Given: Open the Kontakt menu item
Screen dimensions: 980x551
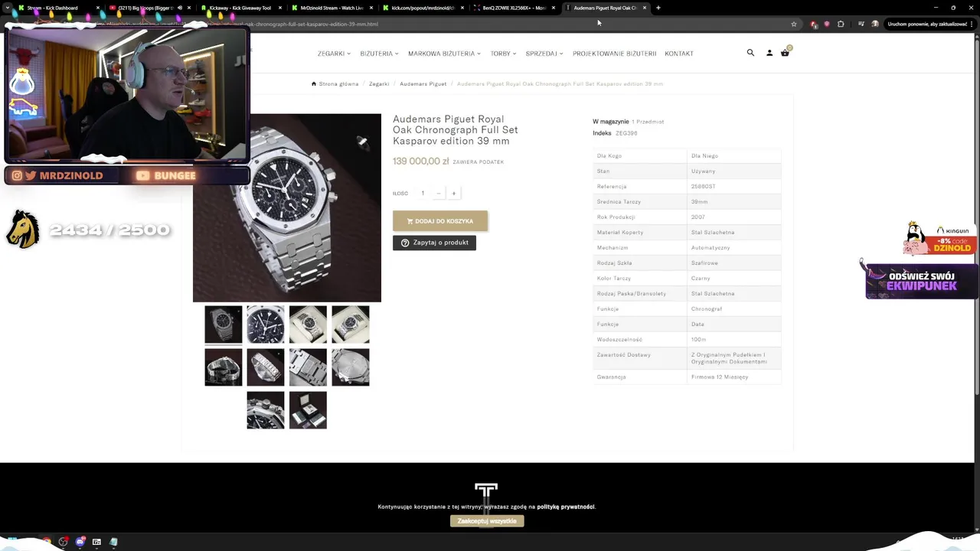Looking at the screenshot, I should click(679, 54).
